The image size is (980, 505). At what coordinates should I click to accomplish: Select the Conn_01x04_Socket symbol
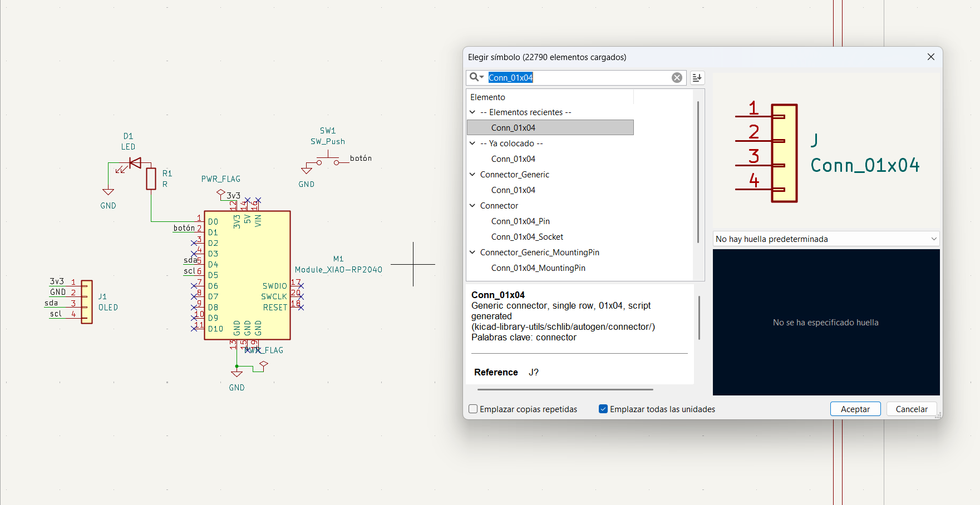click(526, 236)
